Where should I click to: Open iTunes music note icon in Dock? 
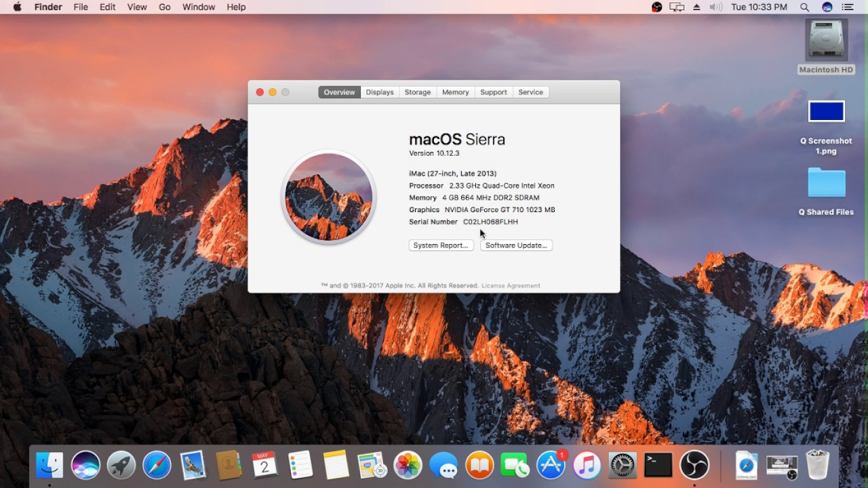pyautogui.click(x=587, y=465)
